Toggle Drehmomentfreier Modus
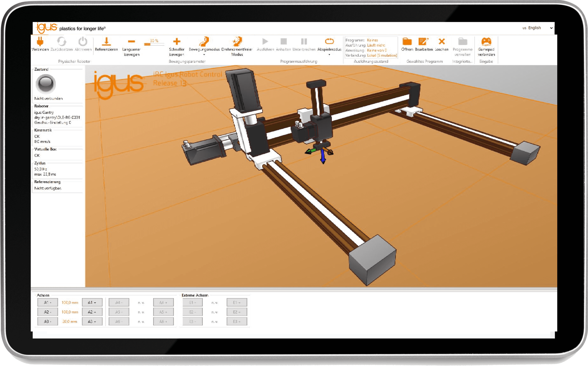The width and height of the screenshot is (588, 366). pyautogui.click(x=237, y=42)
